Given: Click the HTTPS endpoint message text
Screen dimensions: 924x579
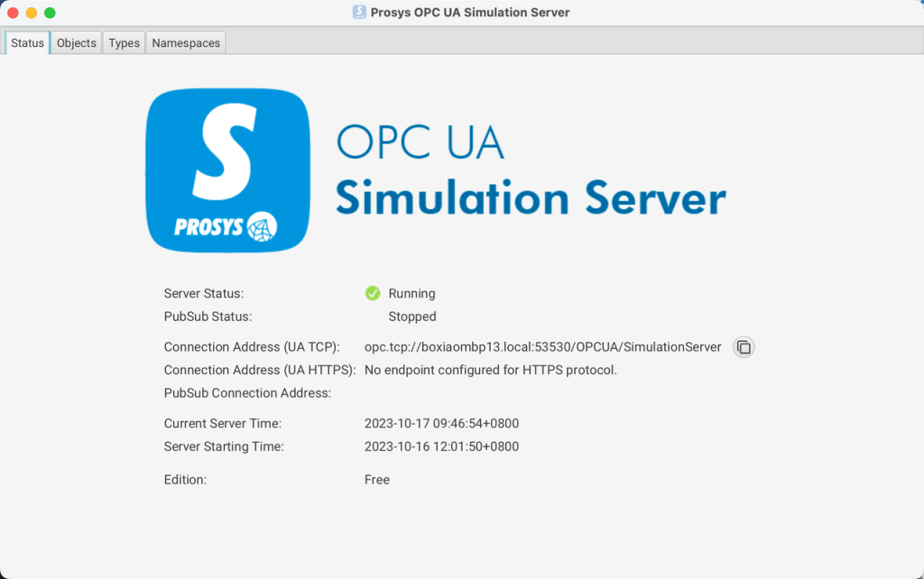Looking at the screenshot, I should point(490,370).
